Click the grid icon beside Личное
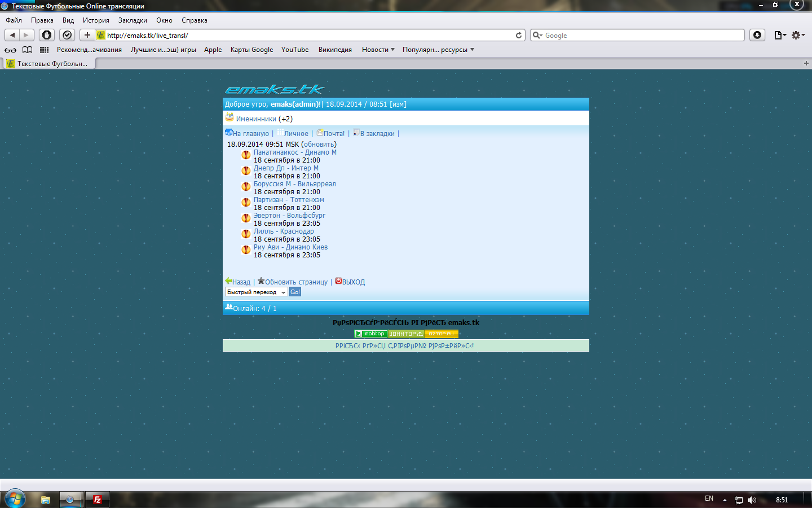The width and height of the screenshot is (812, 508). [280, 132]
